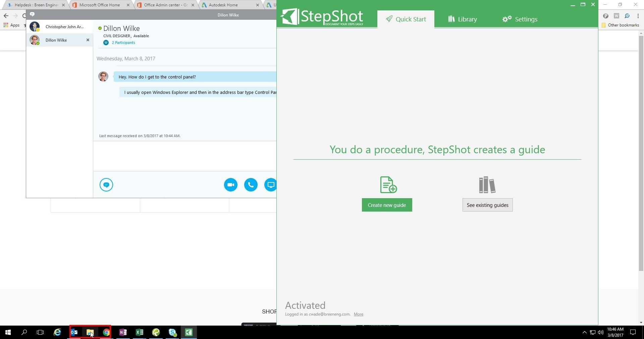
Task: Click the StepShot logo
Action: point(322,17)
